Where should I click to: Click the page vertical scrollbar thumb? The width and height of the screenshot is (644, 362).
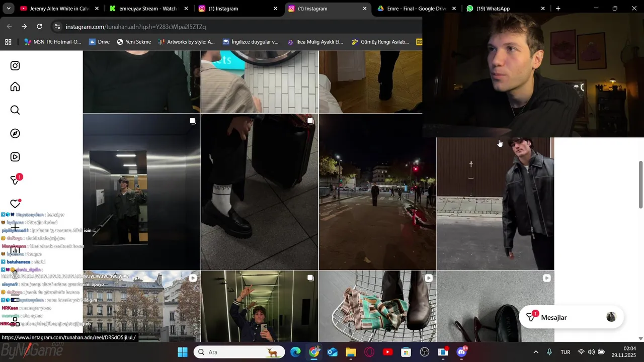click(640, 185)
